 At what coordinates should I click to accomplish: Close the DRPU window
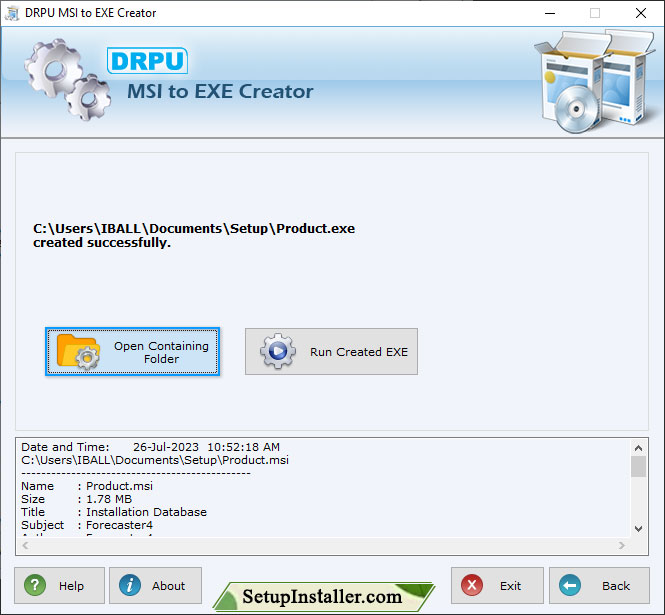(x=641, y=13)
